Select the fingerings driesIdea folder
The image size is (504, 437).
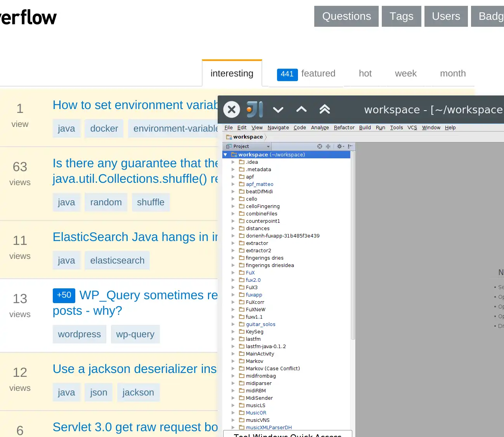point(270,265)
